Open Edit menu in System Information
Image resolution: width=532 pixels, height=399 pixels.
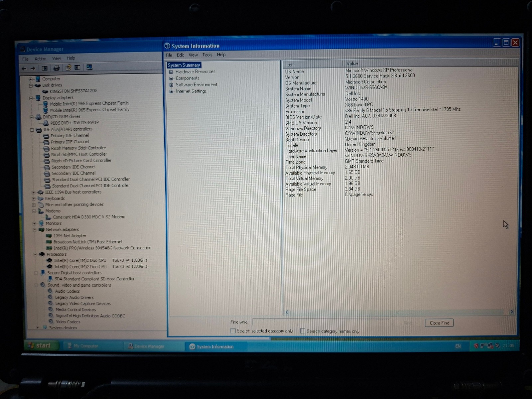coord(180,55)
